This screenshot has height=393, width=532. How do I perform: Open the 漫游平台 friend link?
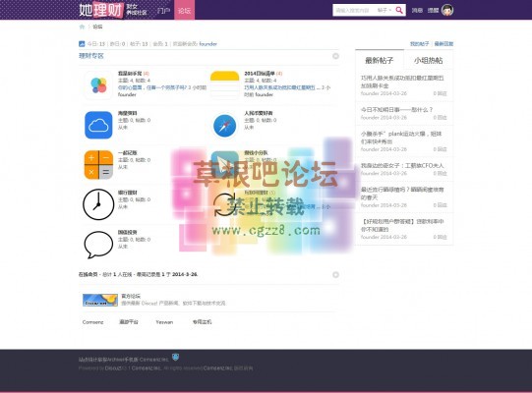pos(129,322)
